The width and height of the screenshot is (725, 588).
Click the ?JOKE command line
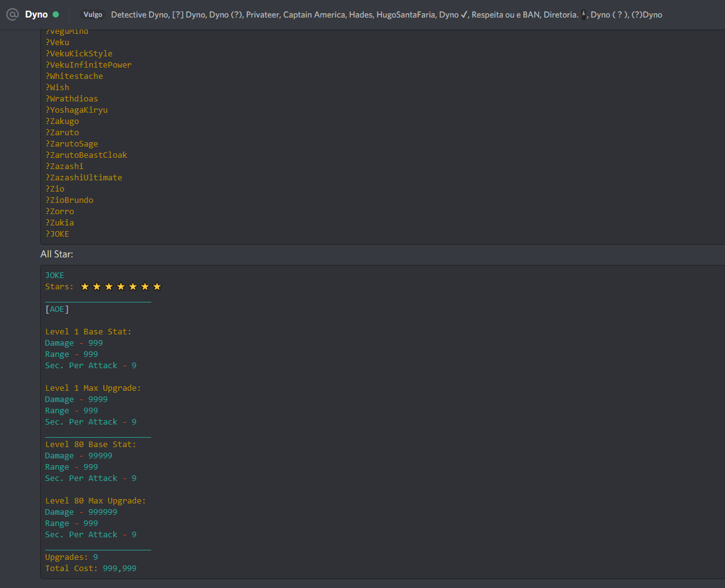point(57,234)
